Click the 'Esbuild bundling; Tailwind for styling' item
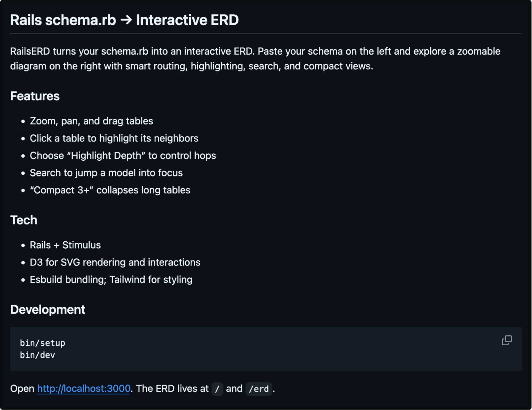Screen dimensions: 532x410 click(111, 280)
